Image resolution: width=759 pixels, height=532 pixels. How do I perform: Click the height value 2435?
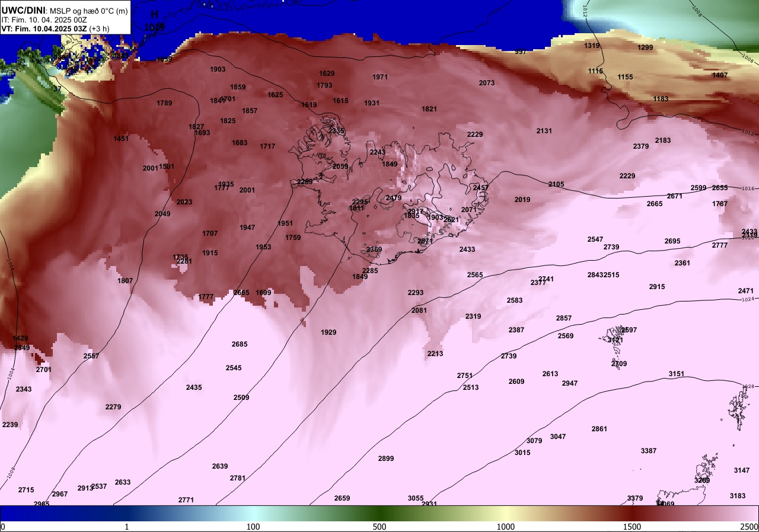pyautogui.click(x=194, y=387)
